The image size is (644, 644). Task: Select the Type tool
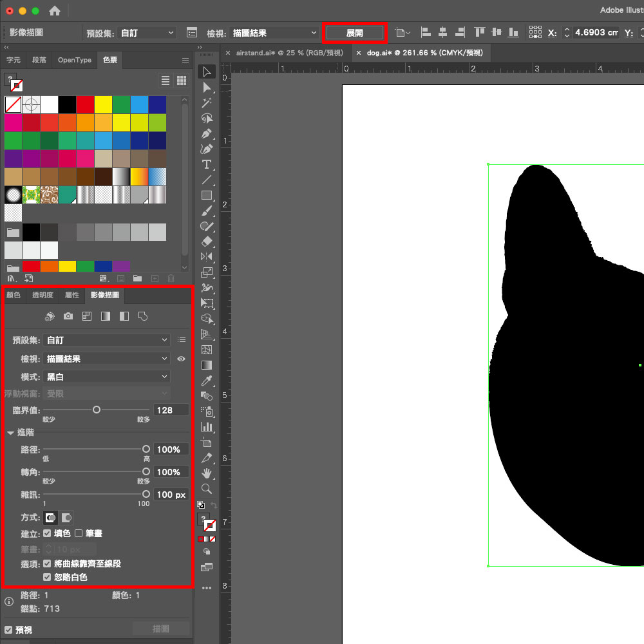pos(207,164)
